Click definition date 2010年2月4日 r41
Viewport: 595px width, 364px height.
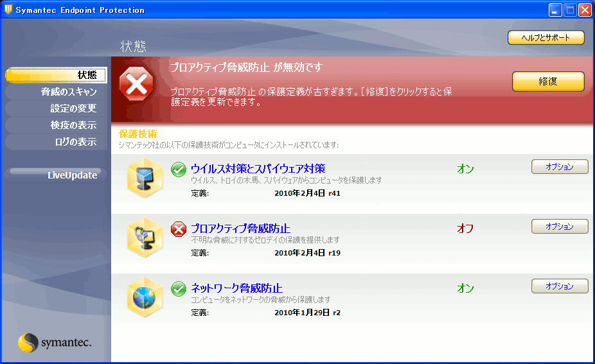coord(307,193)
